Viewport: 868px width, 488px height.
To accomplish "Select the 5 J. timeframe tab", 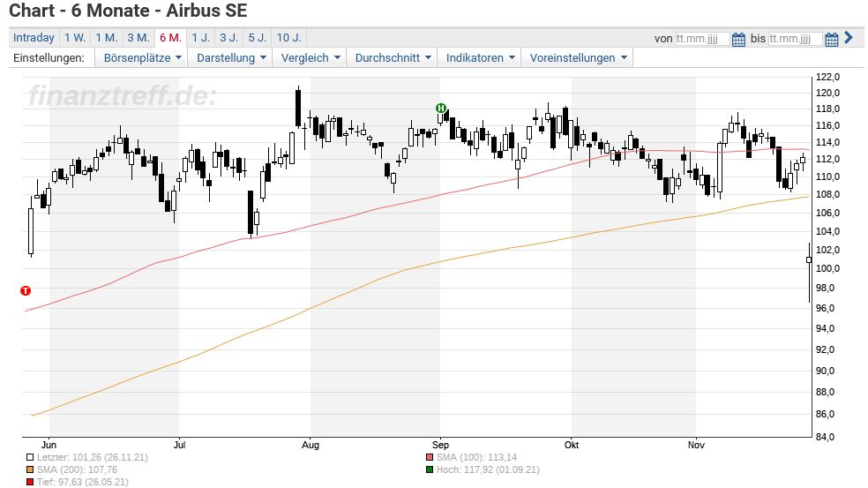I will (x=257, y=38).
